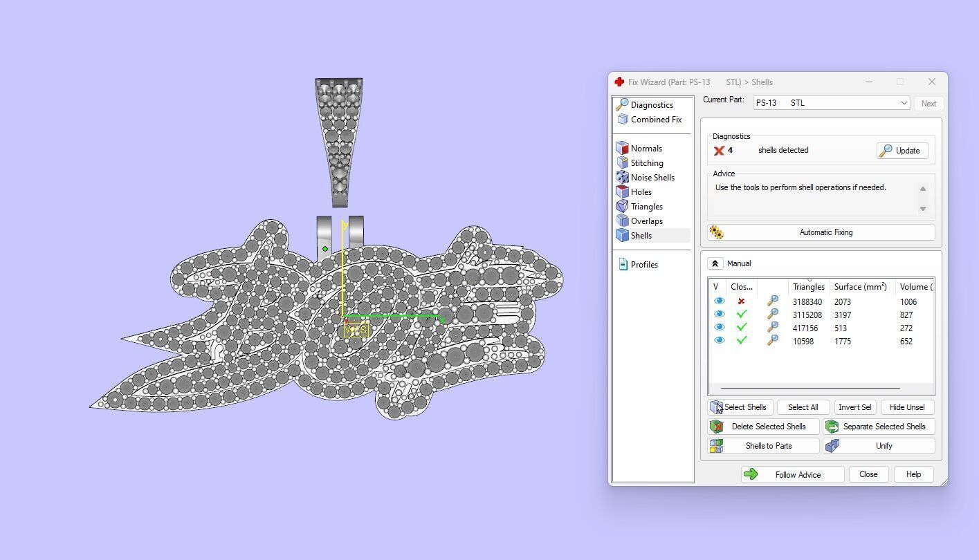Screen dimensions: 979x560
Task: Click the Triangles icon
Action: (x=622, y=207)
